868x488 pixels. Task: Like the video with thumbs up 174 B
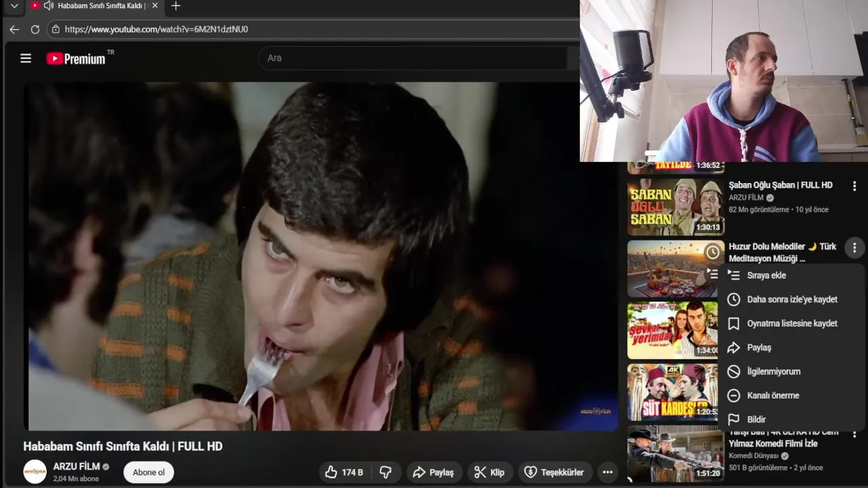coord(344,472)
